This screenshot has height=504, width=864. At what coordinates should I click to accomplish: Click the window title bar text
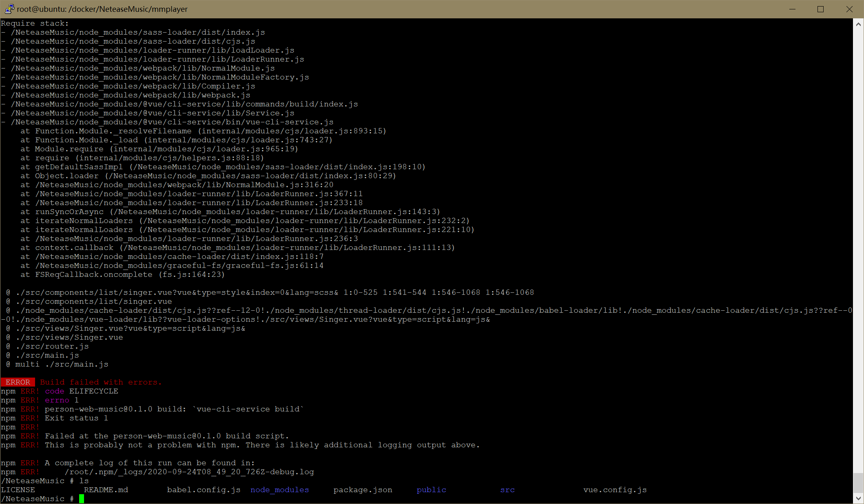pyautogui.click(x=102, y=9)
